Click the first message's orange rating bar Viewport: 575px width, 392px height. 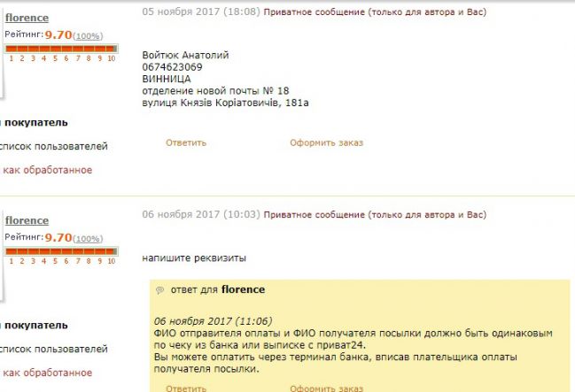[62, 49]
